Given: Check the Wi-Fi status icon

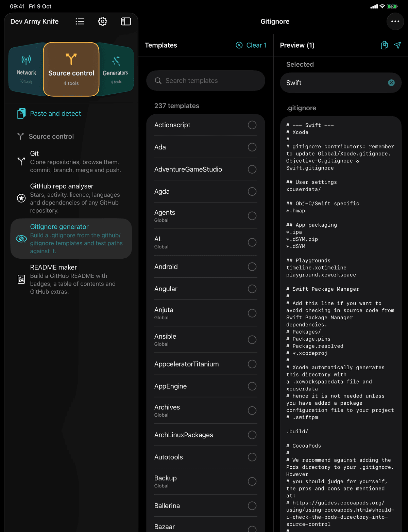Looking at the screenshot, I should [382, 6].
